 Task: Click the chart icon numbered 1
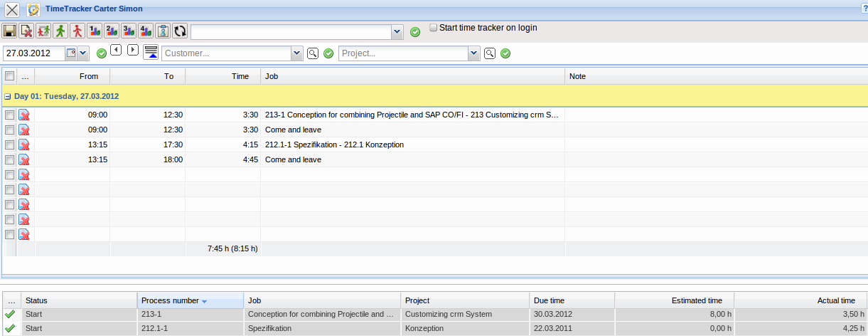95,31
